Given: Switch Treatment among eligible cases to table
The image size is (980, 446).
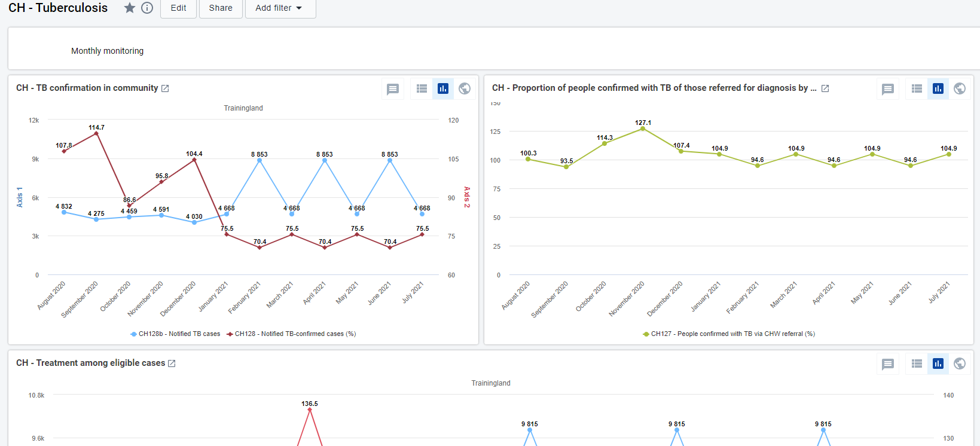Looking at the screenshot, I should tap(917, 363).
